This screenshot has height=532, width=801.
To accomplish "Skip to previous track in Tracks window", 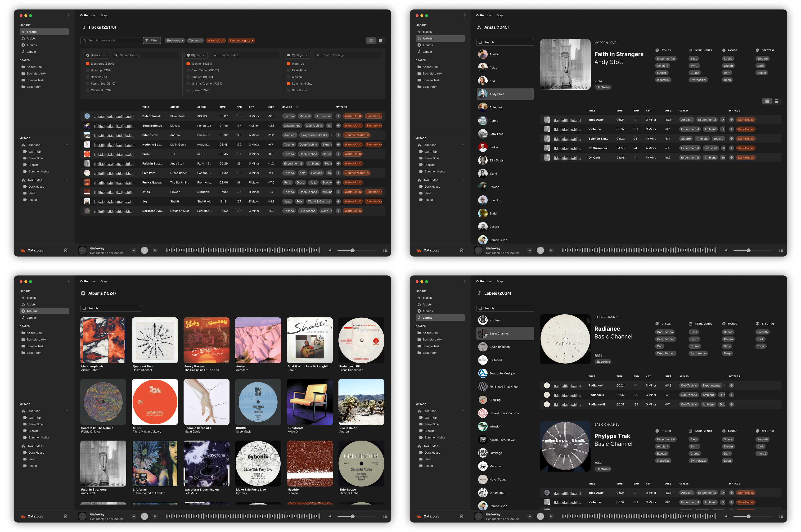I will [134, 250].
